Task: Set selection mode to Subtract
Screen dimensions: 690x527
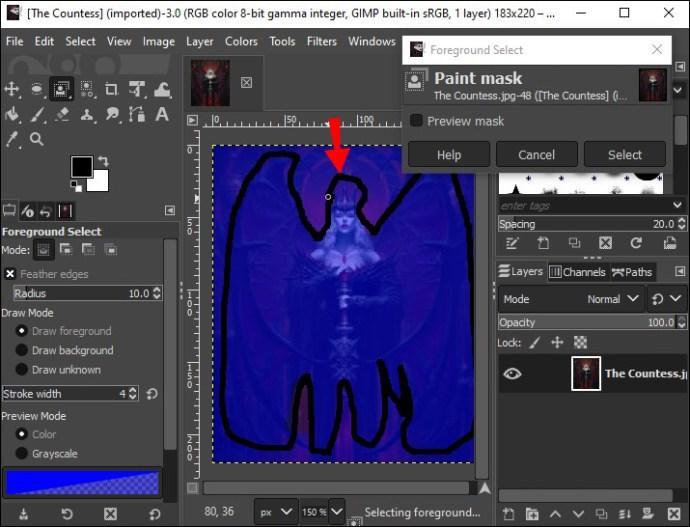Action: [x=88, y=250]
